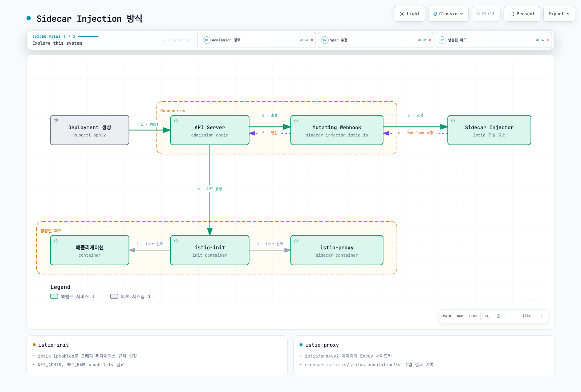Select guided view 02 Spec 수정
This screenshot has height=392, width=581.
click(x=375, y=40)
